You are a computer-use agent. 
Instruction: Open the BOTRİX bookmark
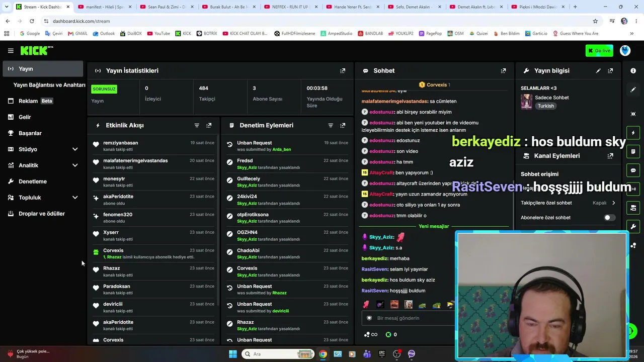pyautogui.click(x=207, y=34)
